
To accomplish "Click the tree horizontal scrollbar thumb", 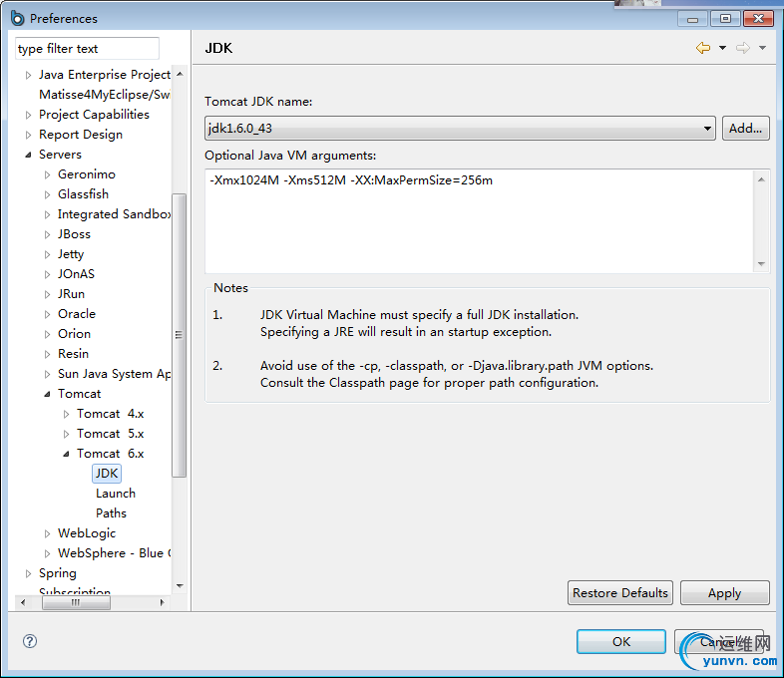I will coord(76,602).
